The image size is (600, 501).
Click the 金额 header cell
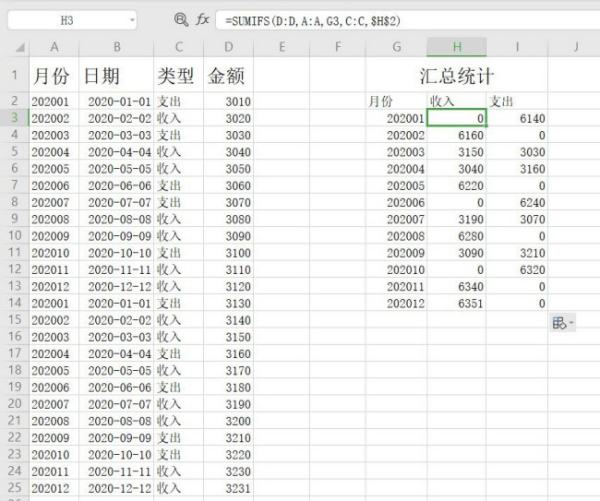pyautogui.click(x=228, y=76)
